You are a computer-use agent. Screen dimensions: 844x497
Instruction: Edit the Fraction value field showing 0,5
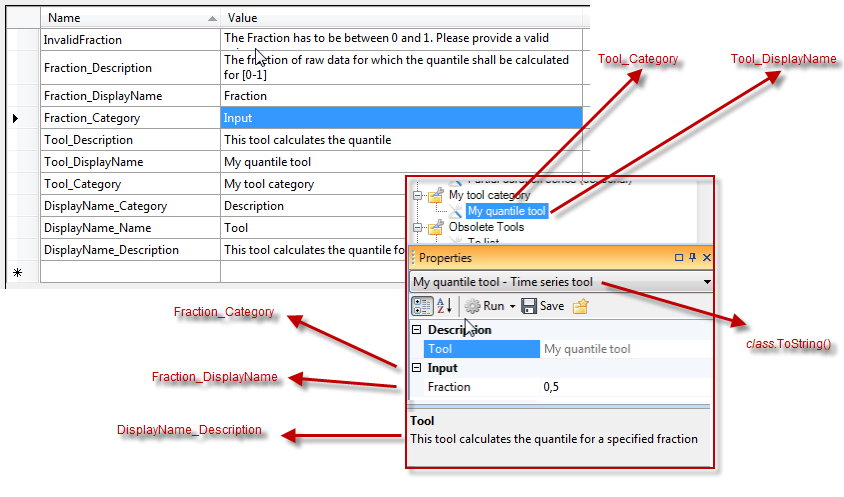[x=625, y=387]
